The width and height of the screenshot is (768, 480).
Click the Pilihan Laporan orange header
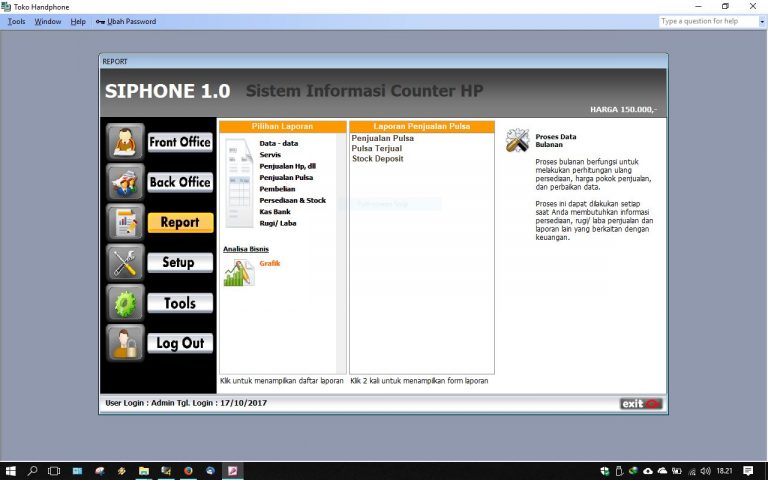pos(283,126)
